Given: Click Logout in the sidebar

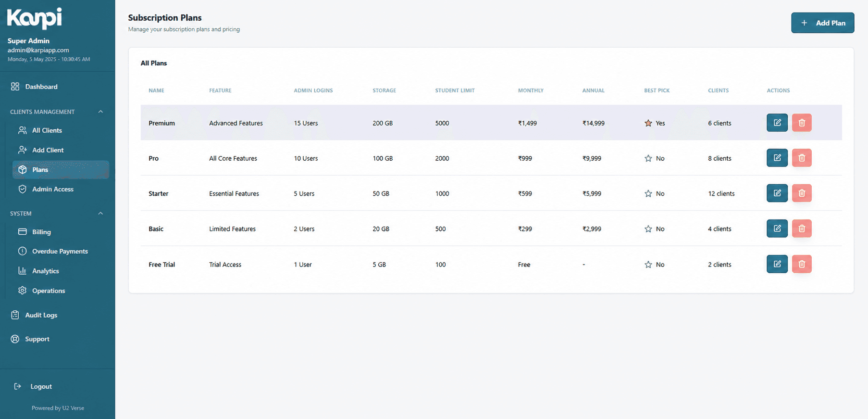Looking at the screenshot, I should [41, 386].
